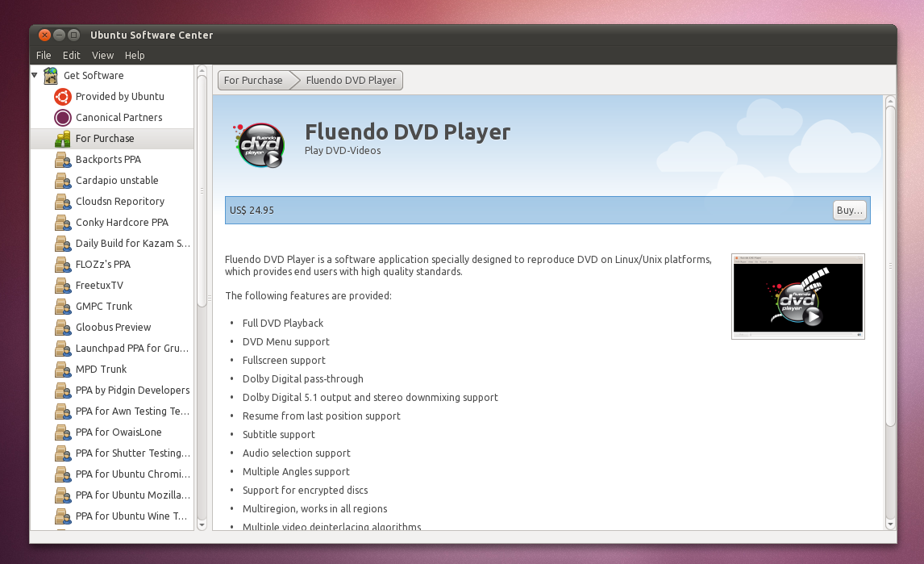This screenshot has width=924, height=564.
Task: Click the sidebar scrollbar up arrow
Action: click(202, 70)
